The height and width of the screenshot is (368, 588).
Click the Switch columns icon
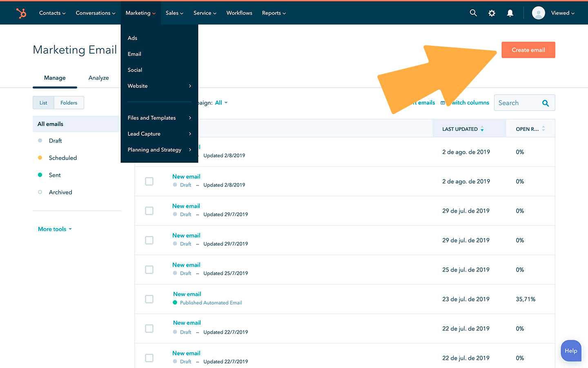(443, 103)
